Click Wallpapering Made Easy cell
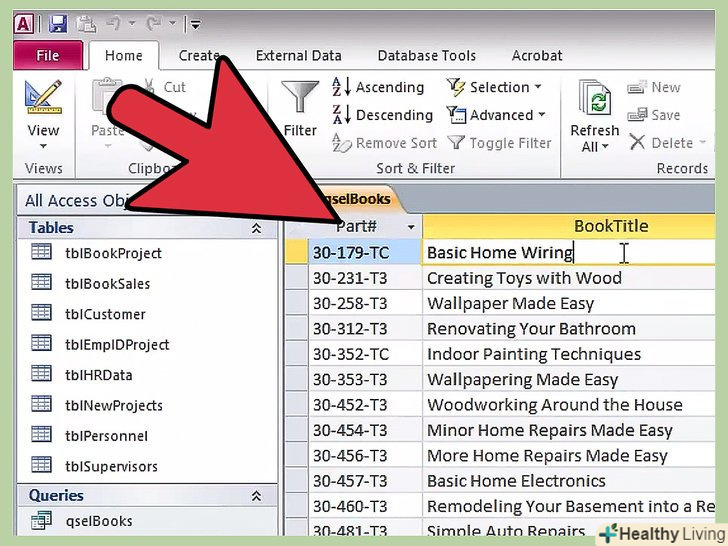Screen dimensions: 728x546 [569, 380]
